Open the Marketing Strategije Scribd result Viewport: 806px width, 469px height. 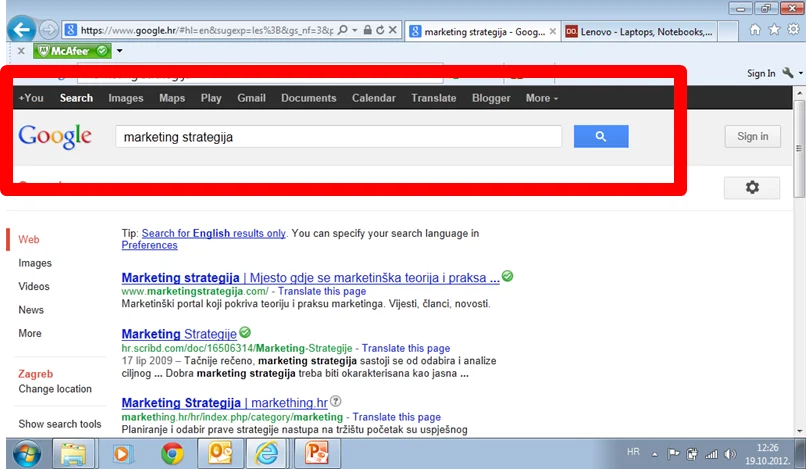tap(179, 334)
